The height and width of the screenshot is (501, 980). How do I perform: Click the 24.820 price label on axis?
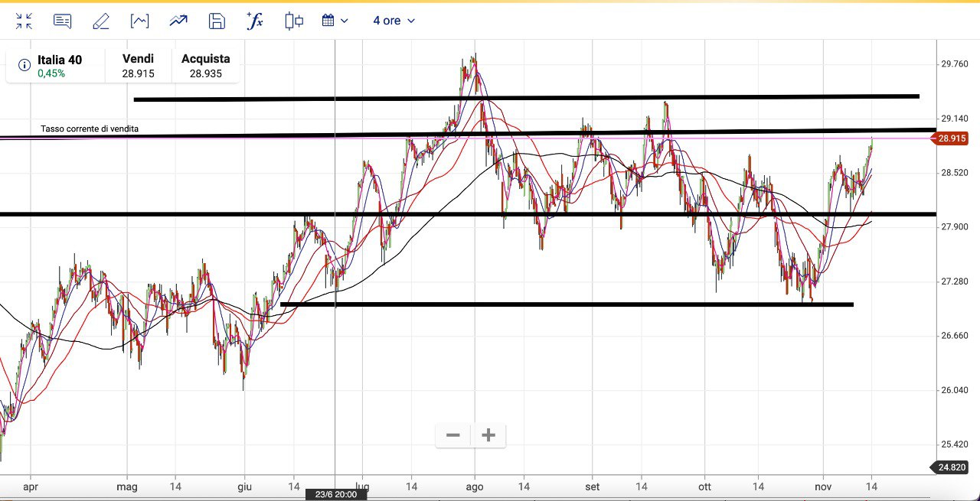tap(953, 467)
